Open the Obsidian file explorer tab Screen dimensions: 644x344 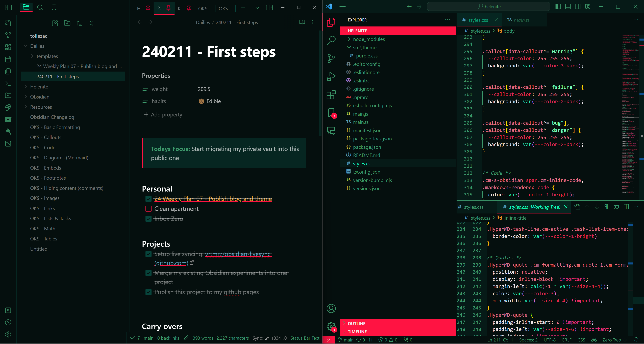click(26, 7)
